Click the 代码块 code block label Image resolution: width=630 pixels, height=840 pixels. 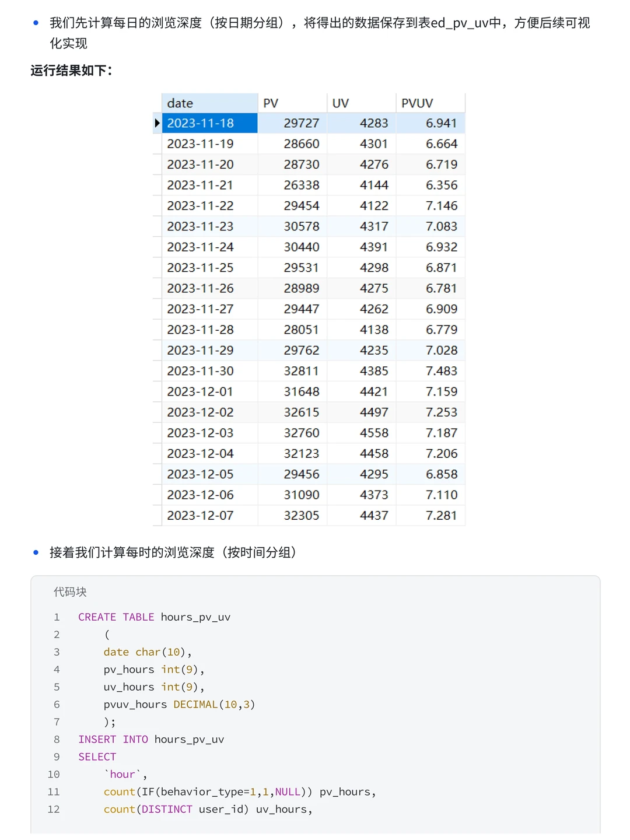point(70,592)
